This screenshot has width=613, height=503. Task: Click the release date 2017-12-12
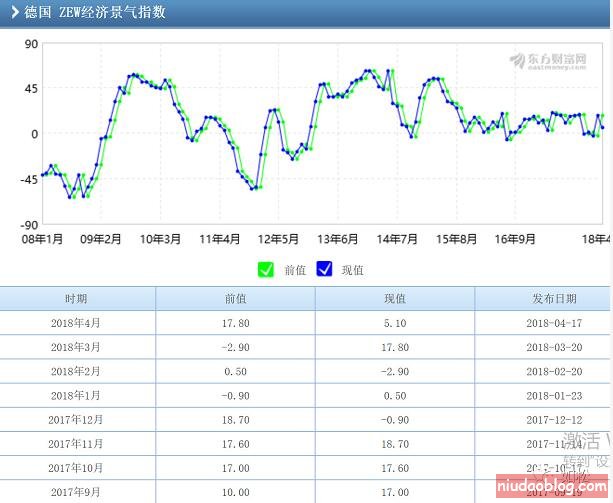[554, 420]
